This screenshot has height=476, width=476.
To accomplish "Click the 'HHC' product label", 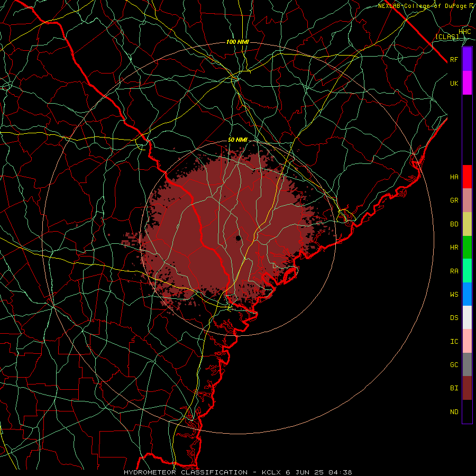I will pos(464,32).
